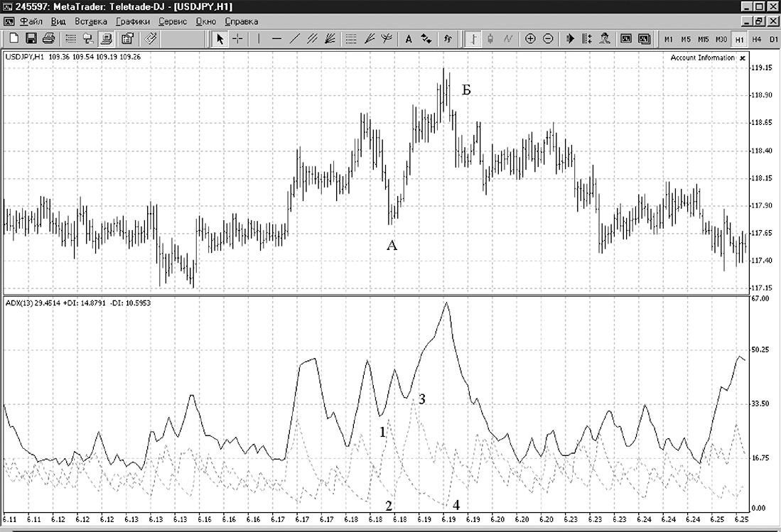Switch to candlestick chart mode
781x532 pixels.
[x=490, y=38]
